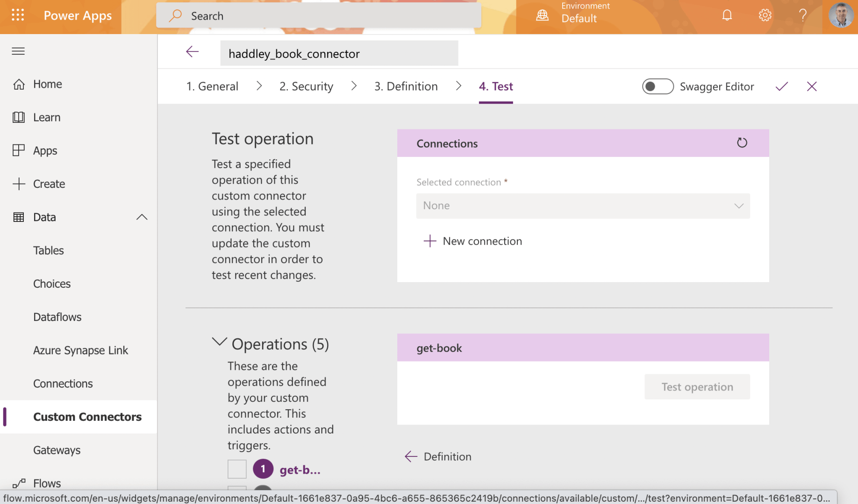Click the New connection link

(x=482, y=241)
